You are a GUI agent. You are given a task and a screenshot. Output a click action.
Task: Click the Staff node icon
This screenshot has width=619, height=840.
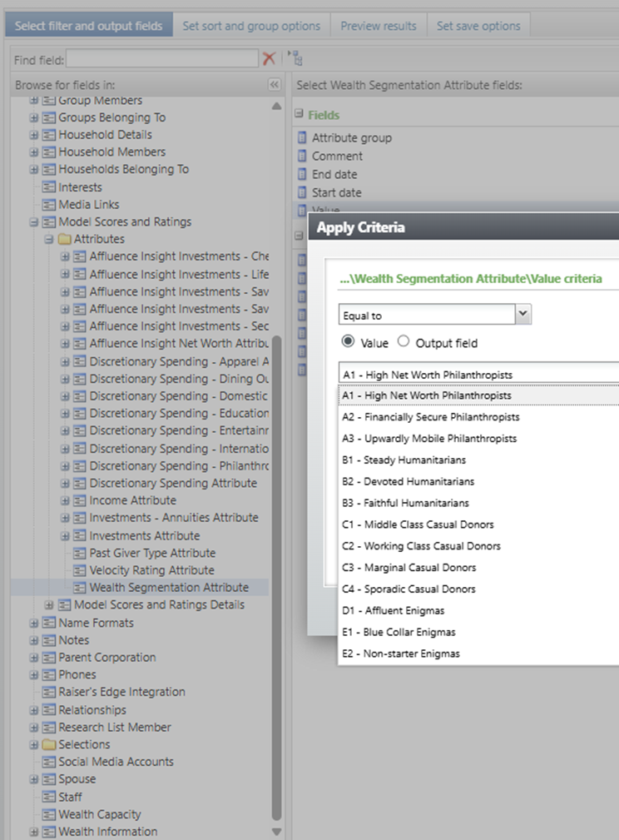pyautogui.click(x=49, y=798)
